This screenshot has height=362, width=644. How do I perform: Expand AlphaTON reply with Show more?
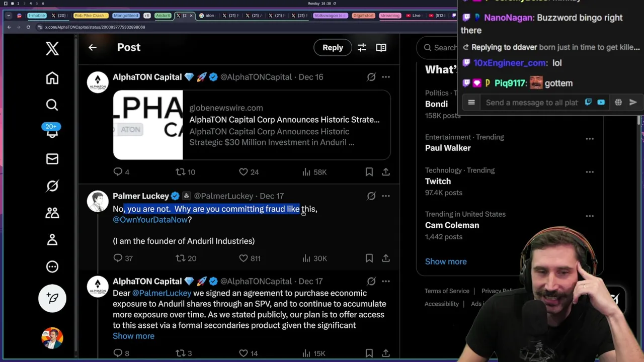[x=133, y=336]
